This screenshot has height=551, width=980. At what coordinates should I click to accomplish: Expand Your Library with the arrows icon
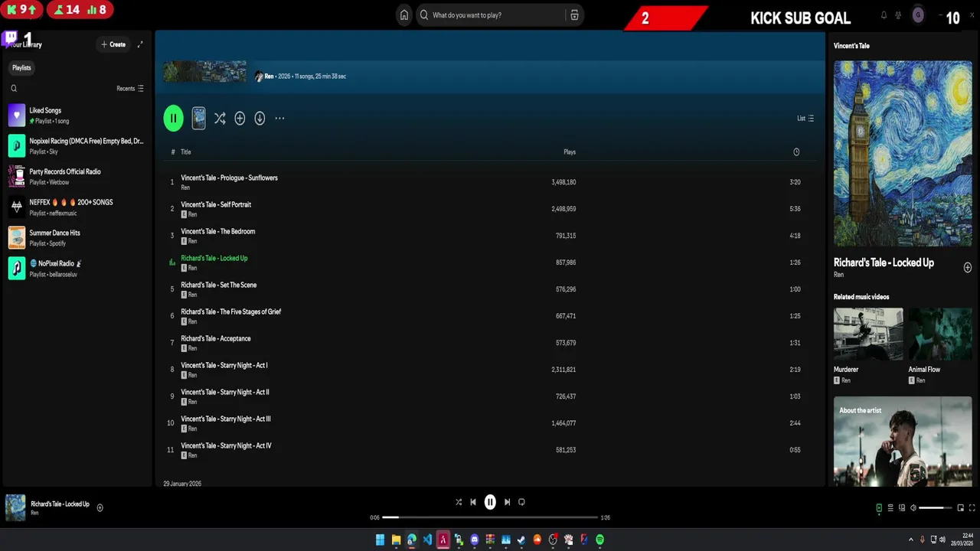pyautogui.click(x=140, y=44)
